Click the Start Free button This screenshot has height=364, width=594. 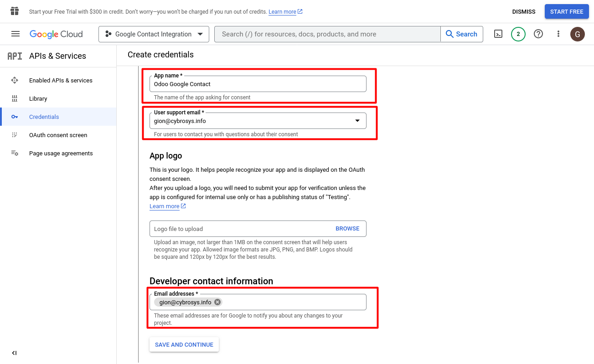[x=567, y=12]
